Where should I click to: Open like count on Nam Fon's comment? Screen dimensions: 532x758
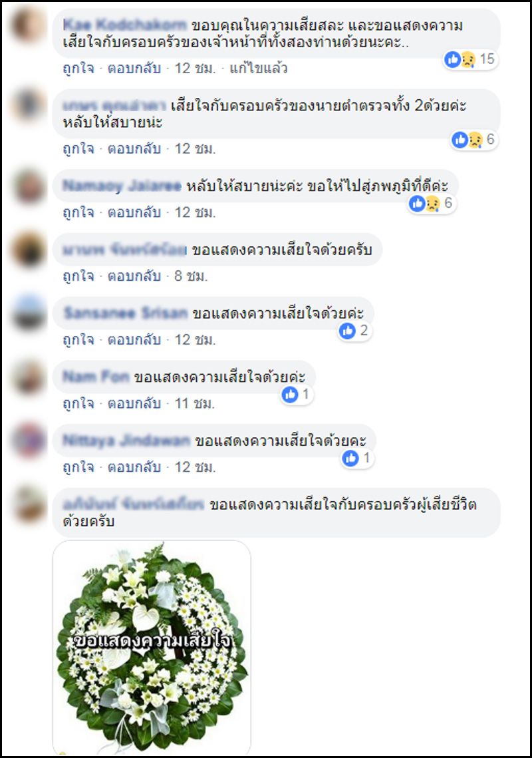click(297, 395)
